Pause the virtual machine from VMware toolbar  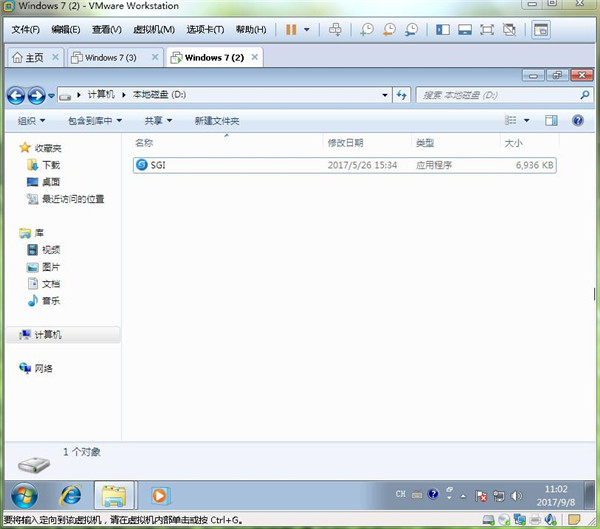(x=291, y=29)
